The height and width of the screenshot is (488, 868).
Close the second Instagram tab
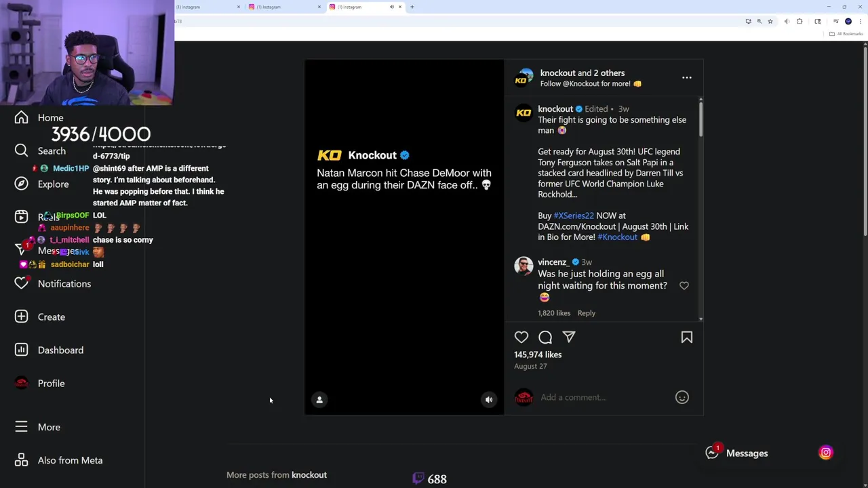click(x=319, y=7)
